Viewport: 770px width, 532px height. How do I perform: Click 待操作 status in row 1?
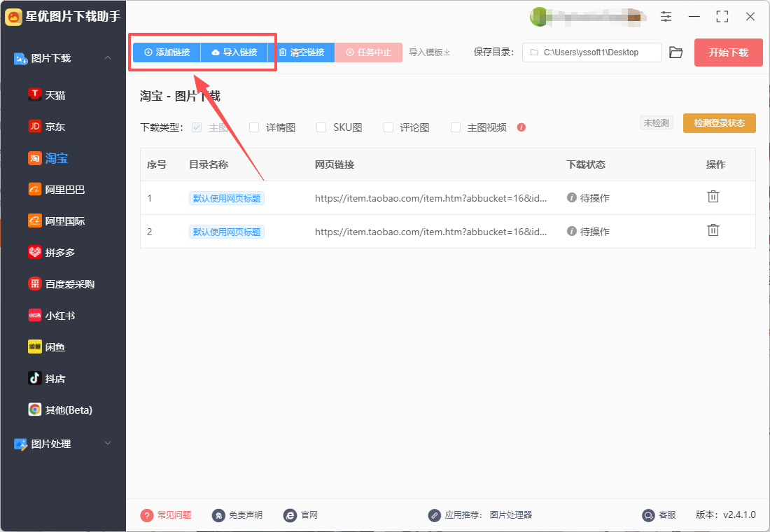point(588,198)
